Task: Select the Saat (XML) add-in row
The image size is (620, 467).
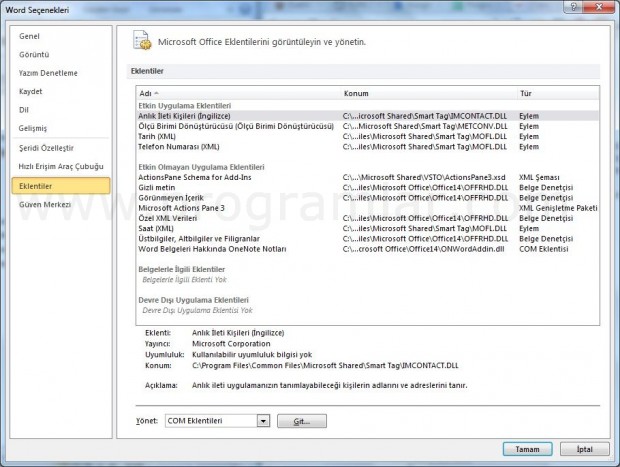Action: coord(367,229)
